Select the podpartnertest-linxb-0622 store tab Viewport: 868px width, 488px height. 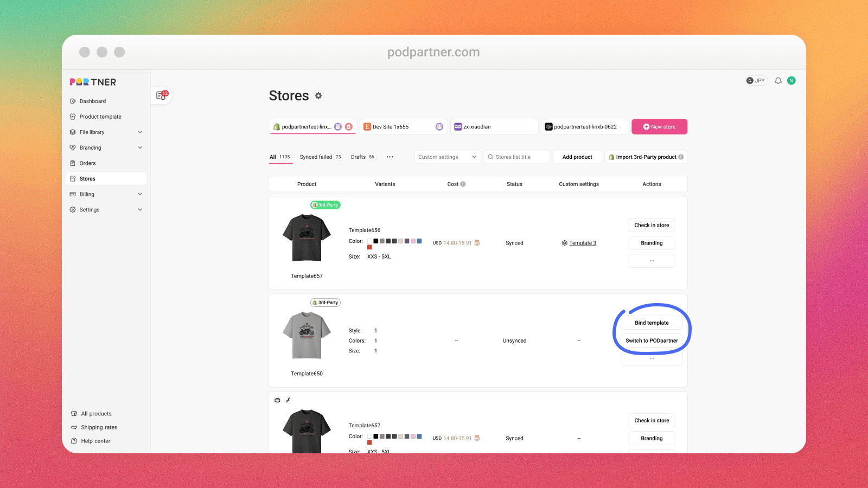click(585, 126)
